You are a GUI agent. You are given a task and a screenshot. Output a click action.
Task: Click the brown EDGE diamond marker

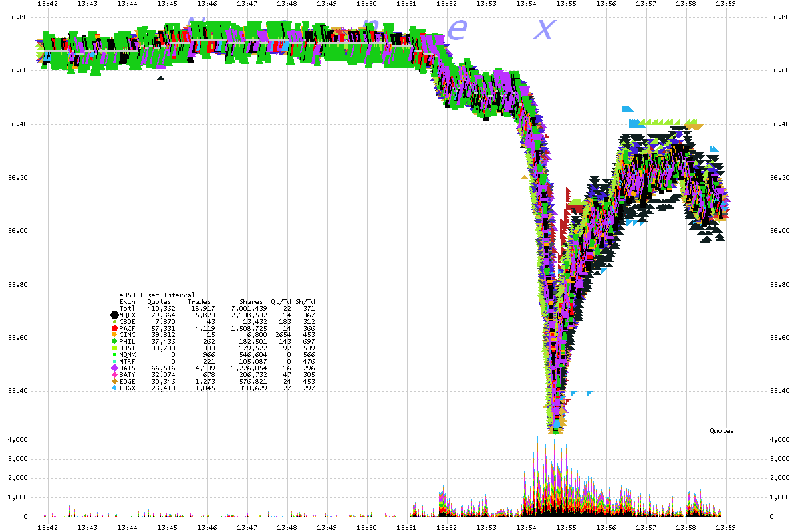114,380
